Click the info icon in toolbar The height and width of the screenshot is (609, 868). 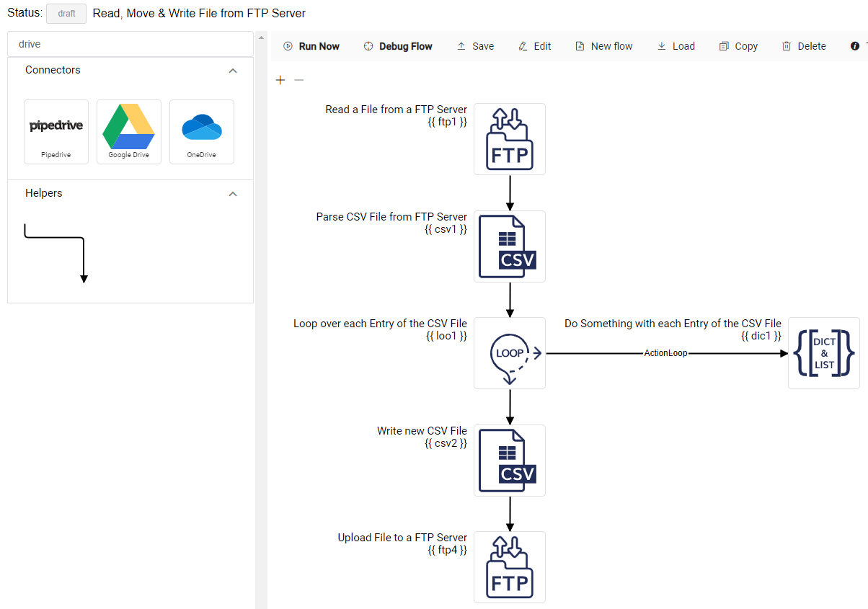pyautogui.click(x=855, y=46)
